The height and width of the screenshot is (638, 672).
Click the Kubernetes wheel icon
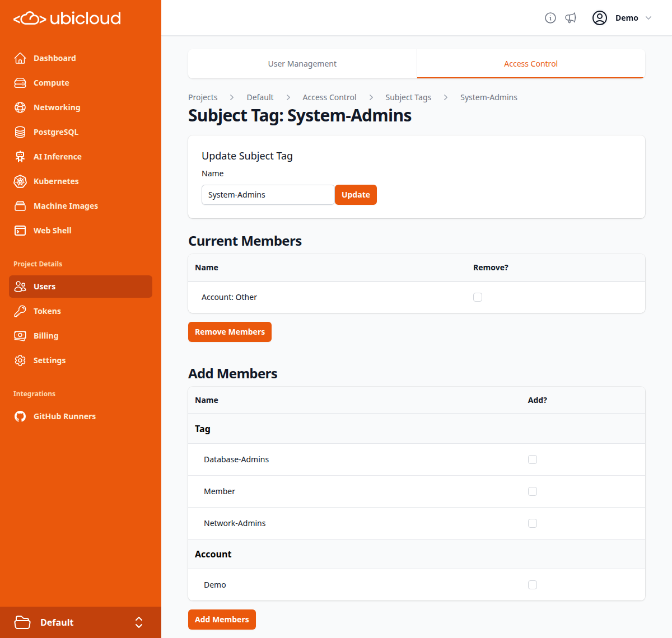[x=20, y=181]
